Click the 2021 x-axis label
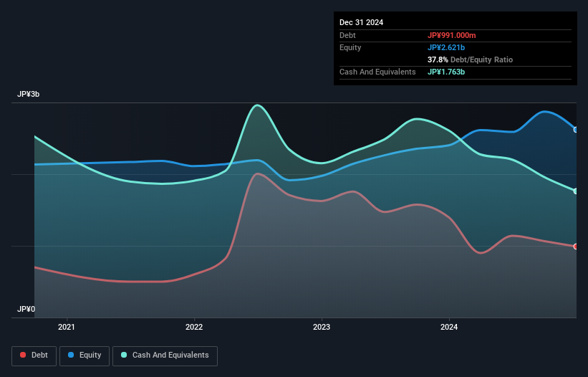 point(67,327)
